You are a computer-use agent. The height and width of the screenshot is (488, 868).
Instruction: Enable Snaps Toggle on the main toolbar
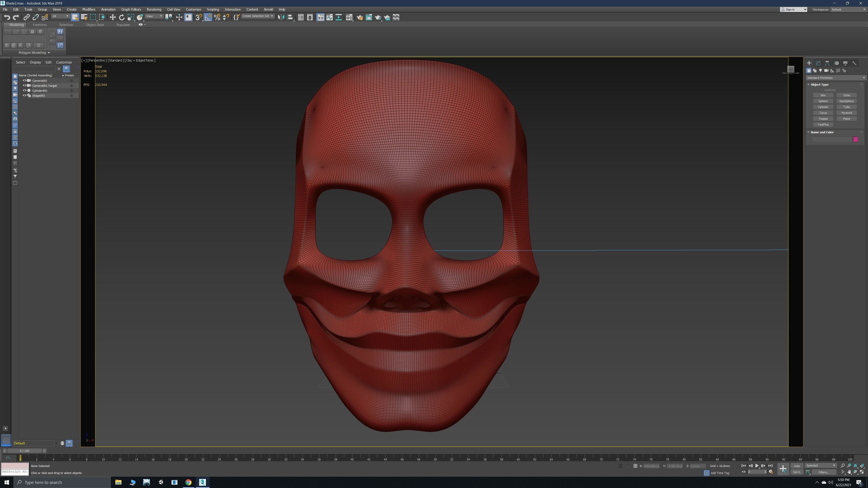198,17
